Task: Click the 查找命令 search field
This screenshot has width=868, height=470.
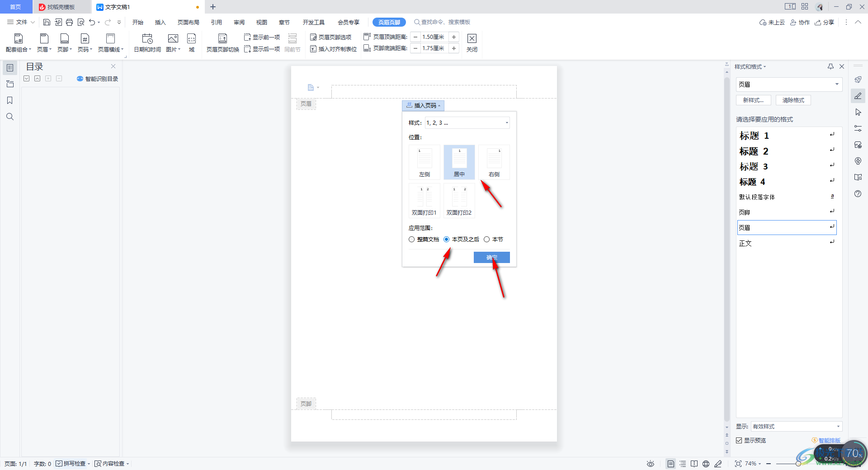Action: (x=442, y=22)
